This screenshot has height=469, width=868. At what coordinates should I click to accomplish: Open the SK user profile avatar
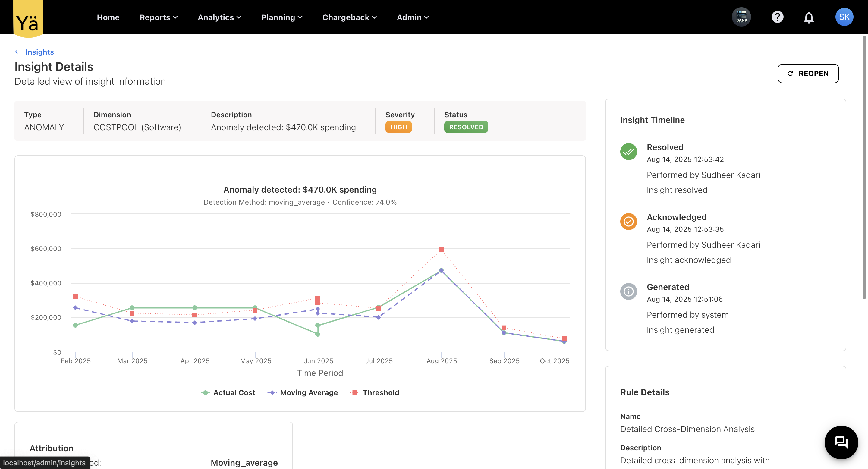pos(844,17)
